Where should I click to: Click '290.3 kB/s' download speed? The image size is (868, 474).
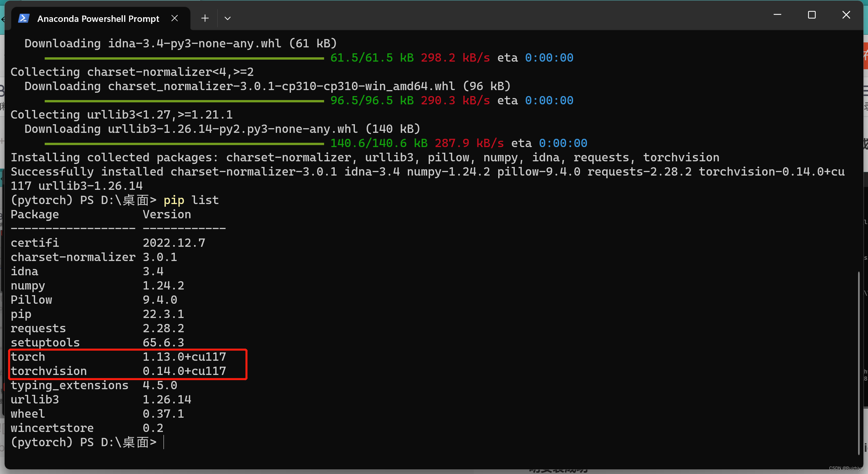click(455, 100)
